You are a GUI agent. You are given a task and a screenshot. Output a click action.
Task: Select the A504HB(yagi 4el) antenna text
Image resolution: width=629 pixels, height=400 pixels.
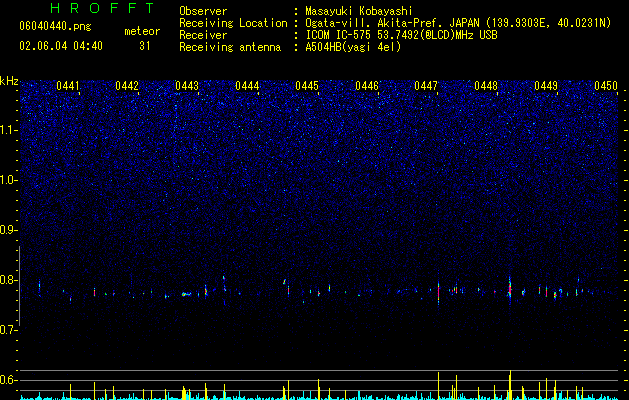pyautogui.click(x=353, y=47)
